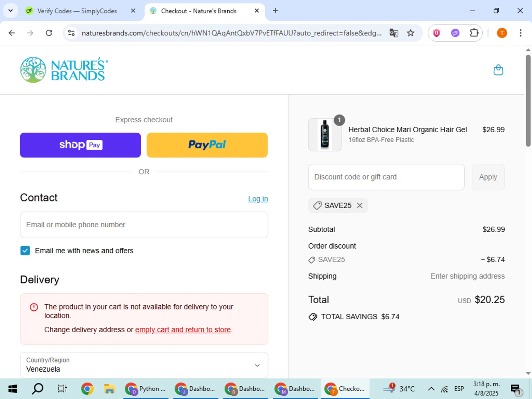Viewport: 532px width, 399px height.
Task: Close the Checkout Nature's Brands tab
Action: click(257, 11)
